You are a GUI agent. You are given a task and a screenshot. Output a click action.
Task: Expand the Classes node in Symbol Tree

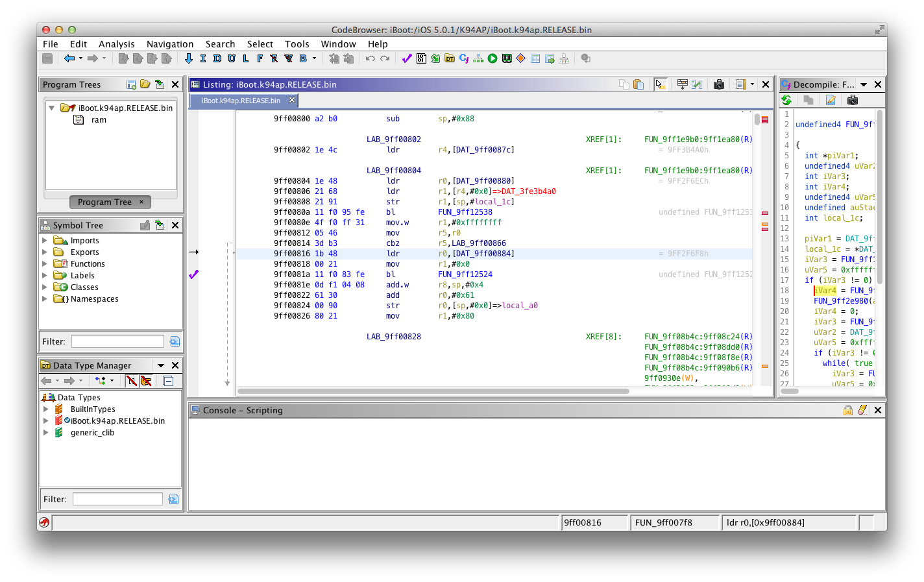click(x=45, y=287)
